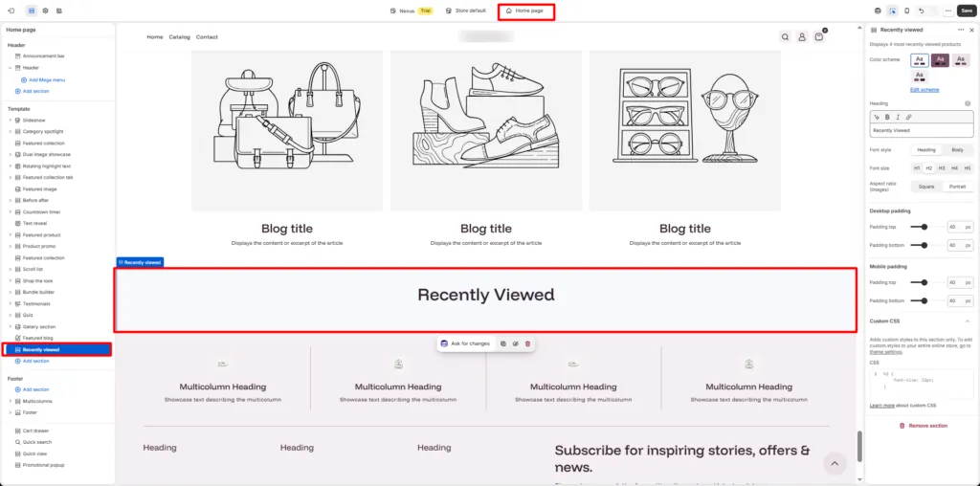Viewport: 980px width, 486px height.
Task: Choose Portrait image aspect ratio
Action: pyautogui.click(x=957, y=187)
